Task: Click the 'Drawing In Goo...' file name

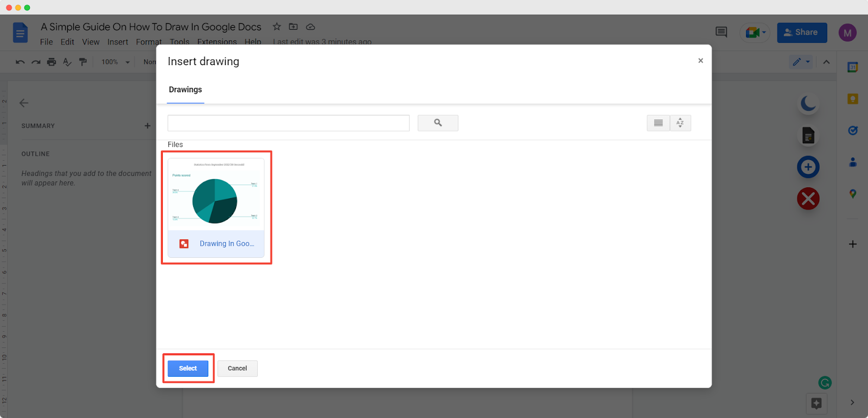Action: tap(227, 244)
